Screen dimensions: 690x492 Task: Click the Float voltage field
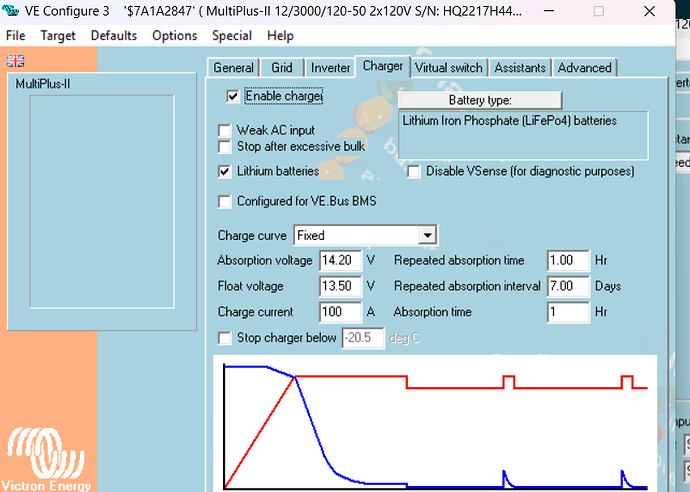(x=341, y=286)
